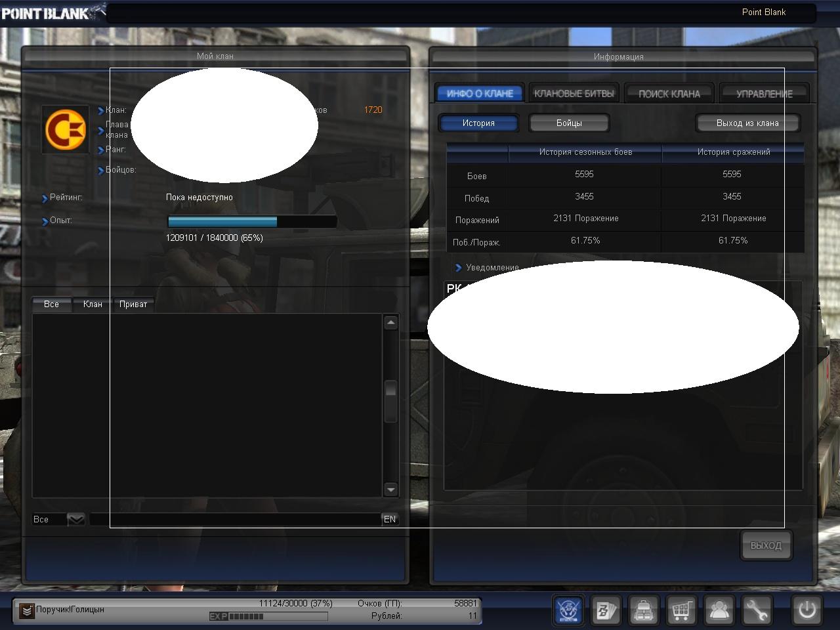The height and width of the screenshot is (630, 840).
Task: Click the power exit icon
Action: 807,610
